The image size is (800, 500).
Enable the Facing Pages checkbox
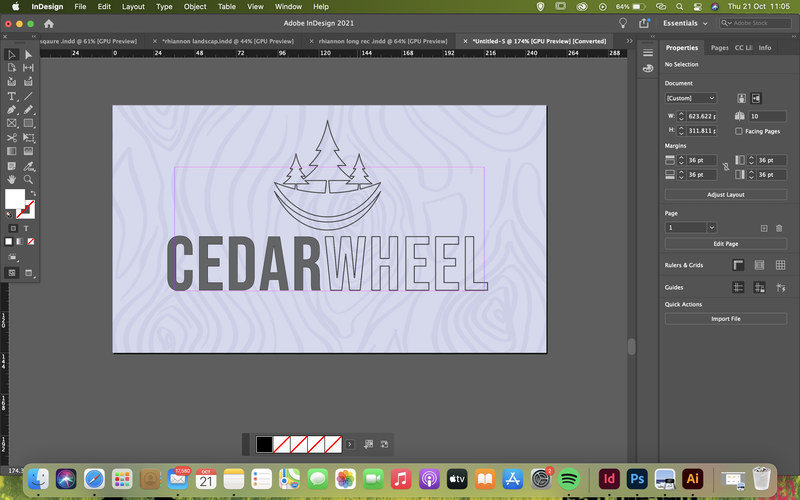[x=739, y=131]
